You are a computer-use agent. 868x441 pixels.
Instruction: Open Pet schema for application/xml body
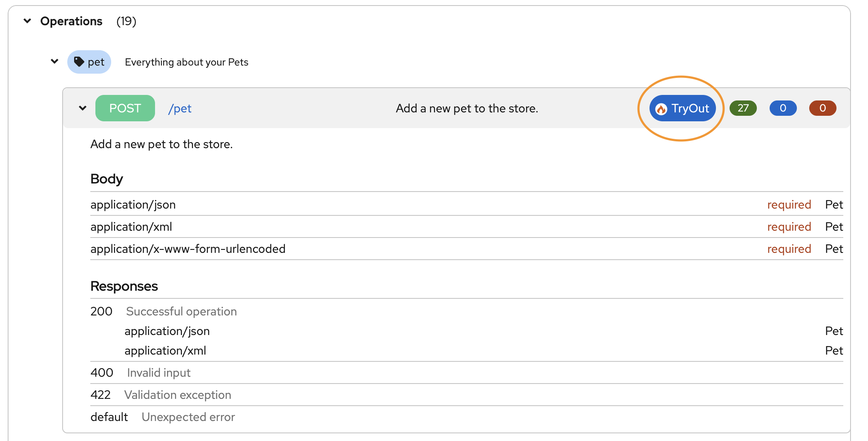tap(834, 227)
